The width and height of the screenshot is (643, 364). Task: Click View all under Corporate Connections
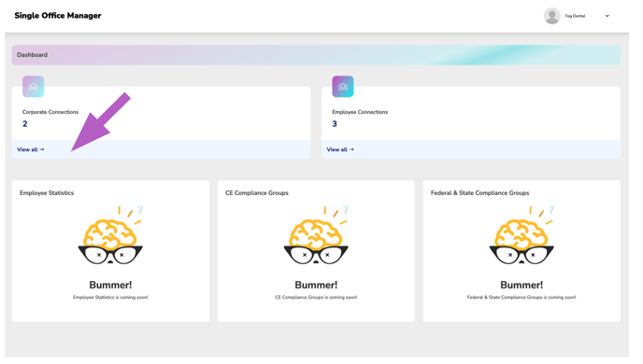(x=30, y=149)
